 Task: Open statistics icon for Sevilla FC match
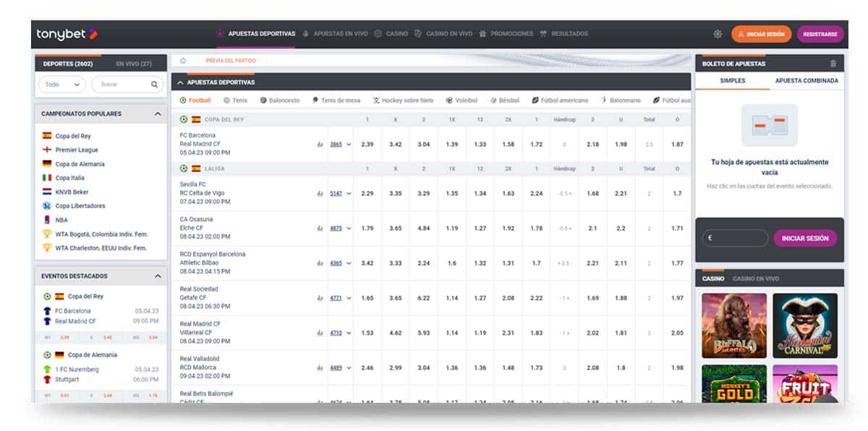320,194
